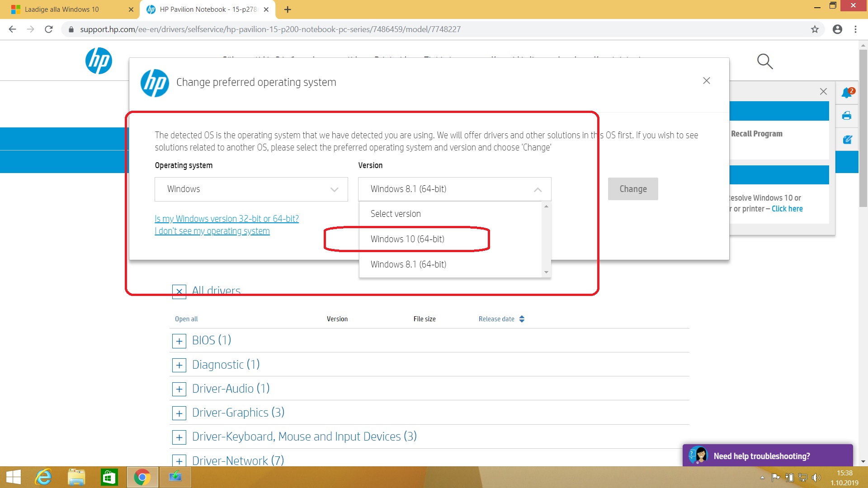Expand the Driver-Graphics (3) section
Image resolution: width=868 pixels, height=488 pixels.
179,413
